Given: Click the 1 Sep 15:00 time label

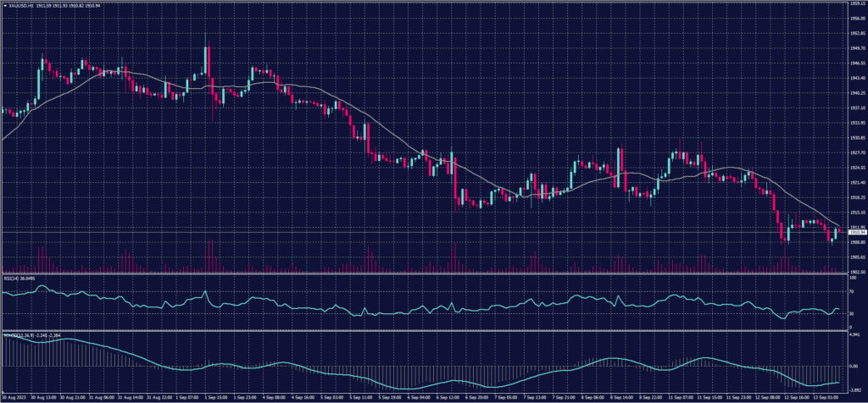Looking at the screenshot, I should 215,396.
